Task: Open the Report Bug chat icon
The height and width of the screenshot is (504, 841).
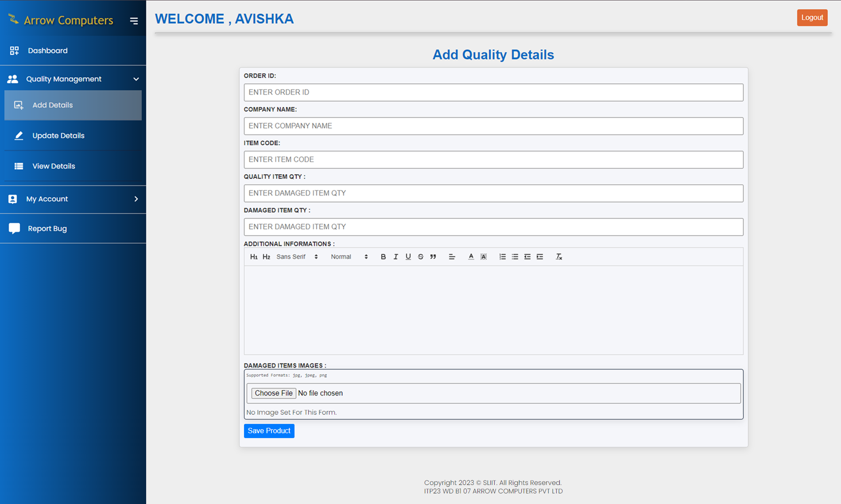Action: [x=14, y=228]
